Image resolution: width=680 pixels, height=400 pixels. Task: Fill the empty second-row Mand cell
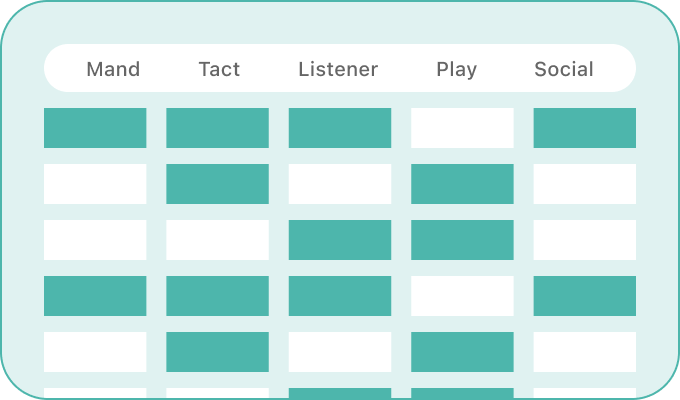pos(95,184)
